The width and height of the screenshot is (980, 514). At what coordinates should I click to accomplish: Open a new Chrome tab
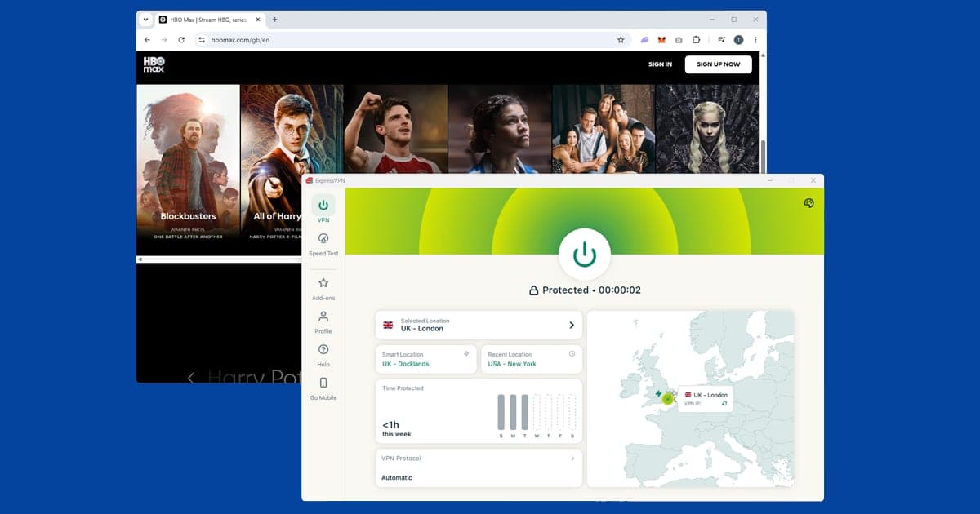(274, 20)
